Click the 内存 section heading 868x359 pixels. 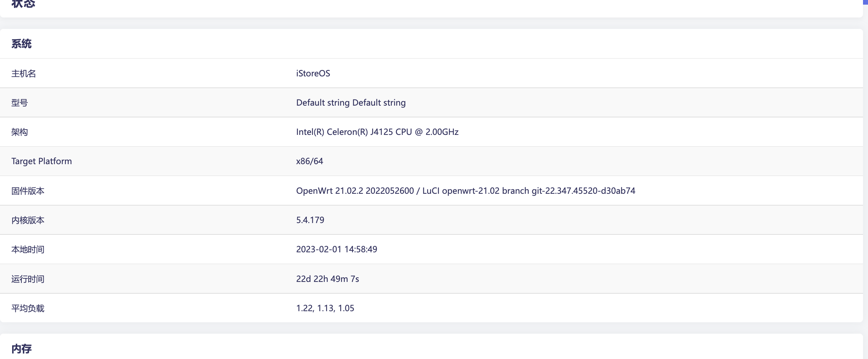coord(21,349)
